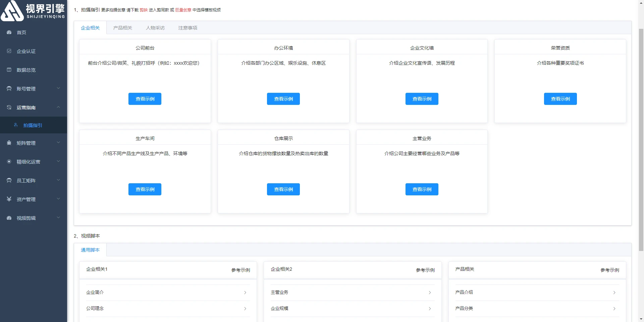View example for 仓库展示 card
Image resolution: width=644 pixels, height=322 pixels.
[283, 189]
